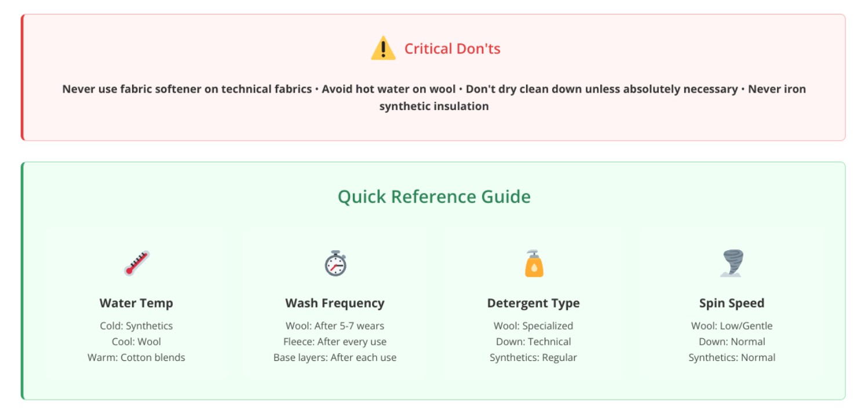Select the Wash Frequency card title
The image size is (868, 413).
[335, 303]
